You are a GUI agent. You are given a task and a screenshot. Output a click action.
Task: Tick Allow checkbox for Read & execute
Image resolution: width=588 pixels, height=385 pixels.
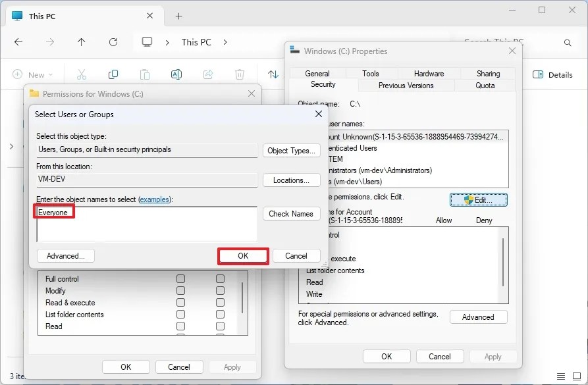coord(181,302)
